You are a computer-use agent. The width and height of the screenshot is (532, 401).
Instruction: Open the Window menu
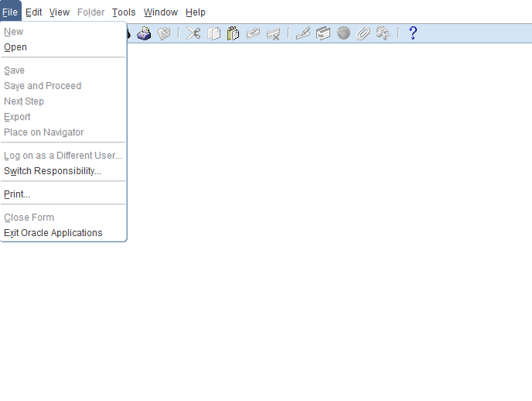tap(161, 12)
